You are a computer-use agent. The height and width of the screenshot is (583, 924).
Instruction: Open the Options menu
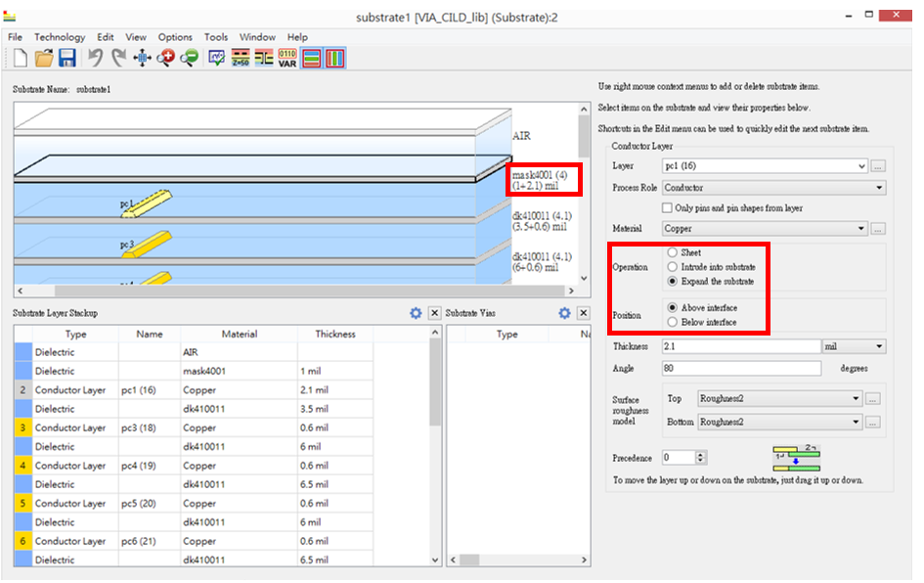point(175,36)
